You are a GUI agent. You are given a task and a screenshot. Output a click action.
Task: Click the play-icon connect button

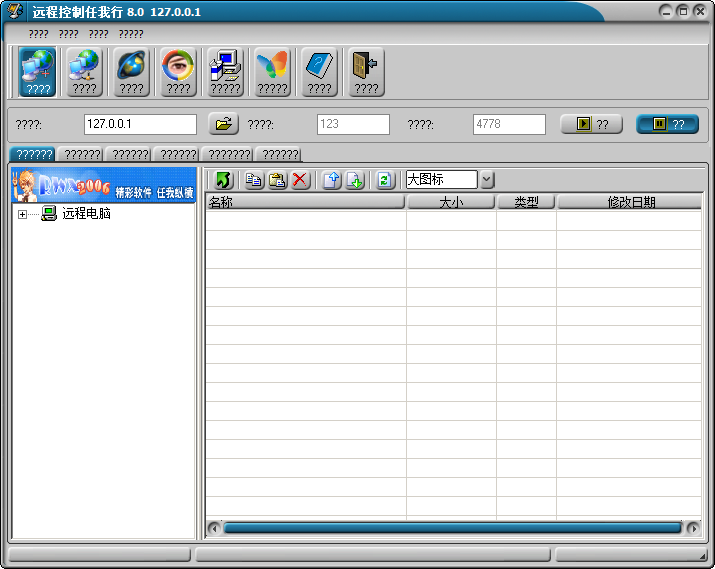pos(591,124)
